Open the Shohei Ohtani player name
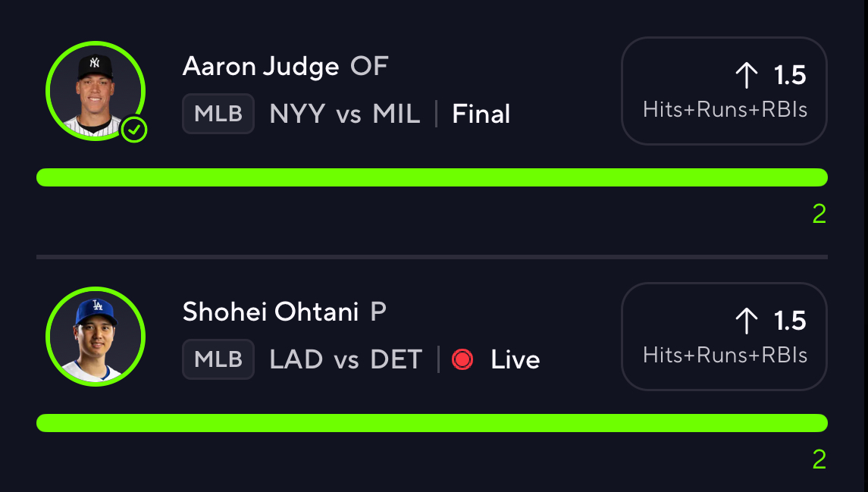 pos(271,312)
